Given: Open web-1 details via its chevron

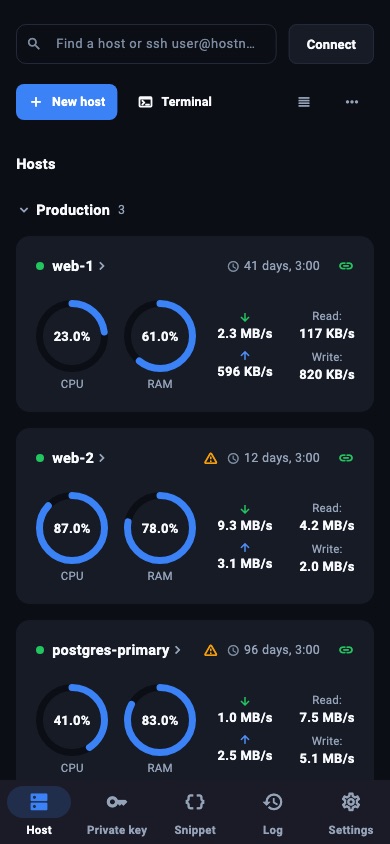Looking at the screenshot, I should click(102, 266).
